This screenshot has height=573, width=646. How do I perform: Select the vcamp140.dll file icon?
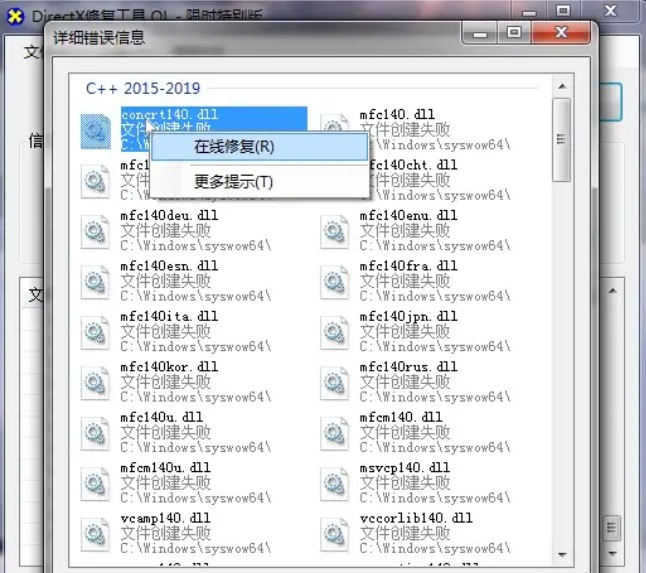[x=95, y=534]
